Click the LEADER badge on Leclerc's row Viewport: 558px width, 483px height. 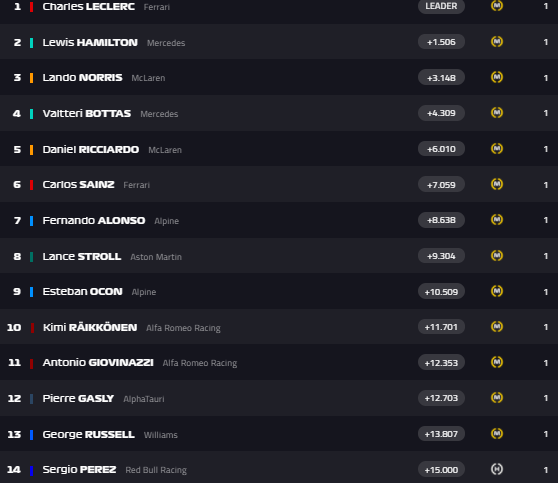(441, 6)
